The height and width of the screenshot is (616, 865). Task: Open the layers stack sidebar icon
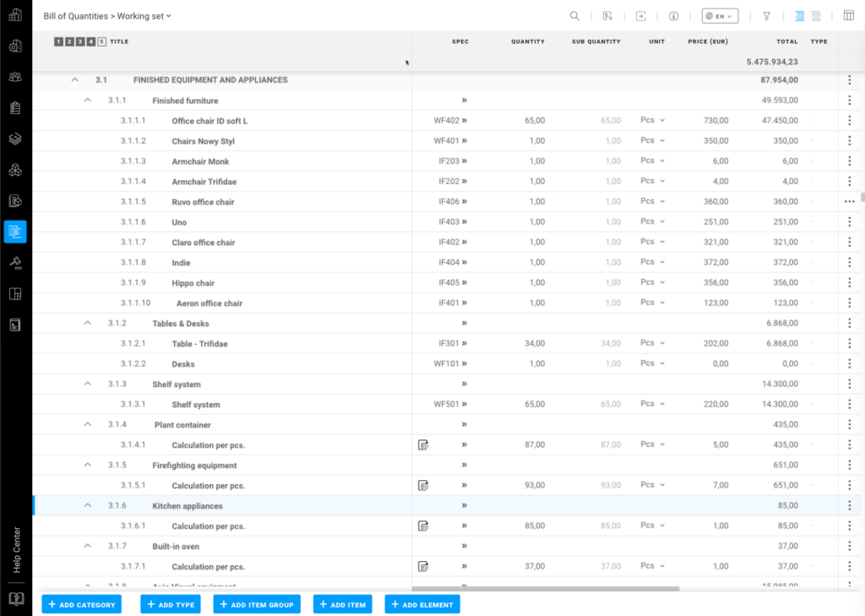coord(15,139)
